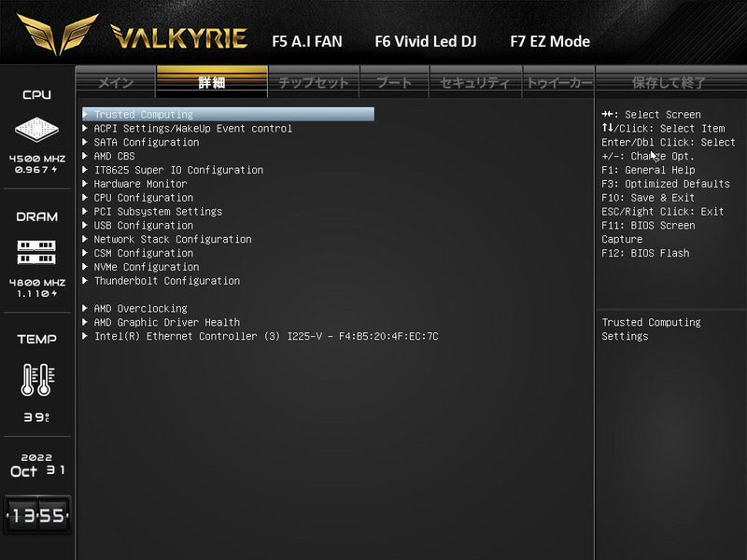Open the トゥイーカー tab
The width and height of the screenshot is (747, 560).
click(558, 82)
